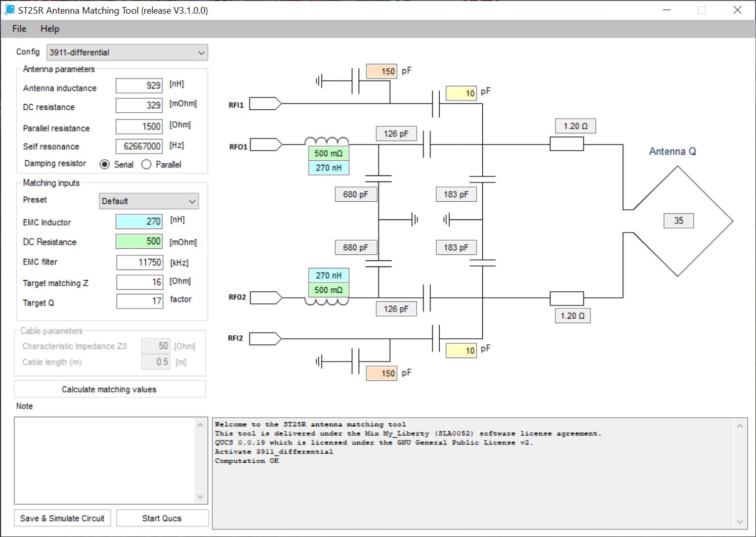756x537 pixels.
Task: Click the 'Activate 3911_differential' log line
Action: (274, 452)
